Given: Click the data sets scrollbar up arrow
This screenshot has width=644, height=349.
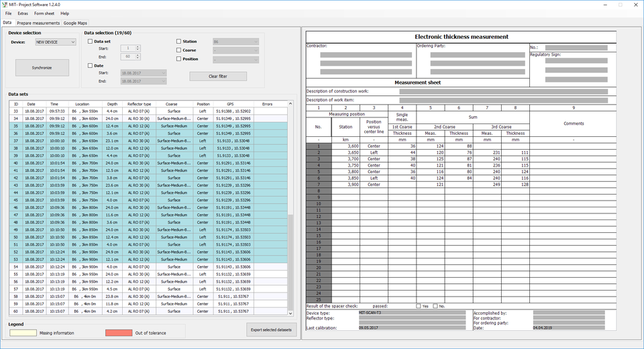Looking at the screenshot, I should 290,103.
